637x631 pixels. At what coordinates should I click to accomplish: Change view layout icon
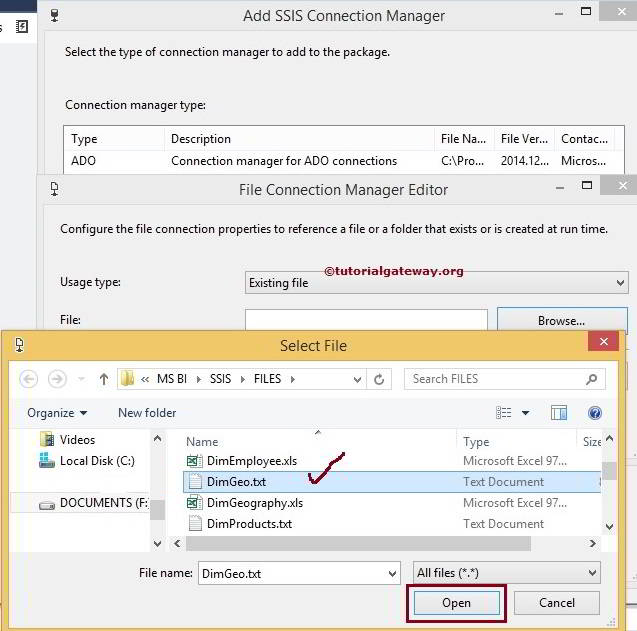point(504,413)
